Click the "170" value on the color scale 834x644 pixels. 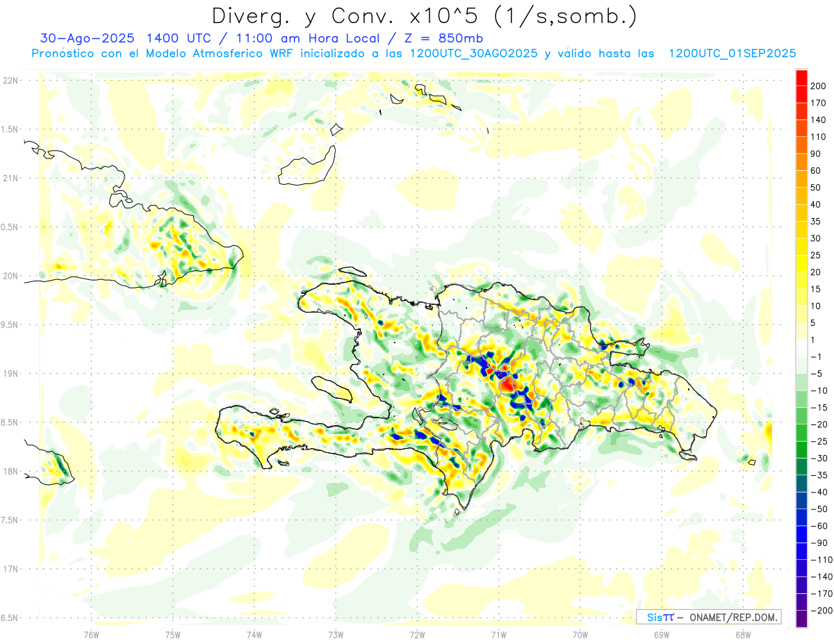(x=818, y=103)
